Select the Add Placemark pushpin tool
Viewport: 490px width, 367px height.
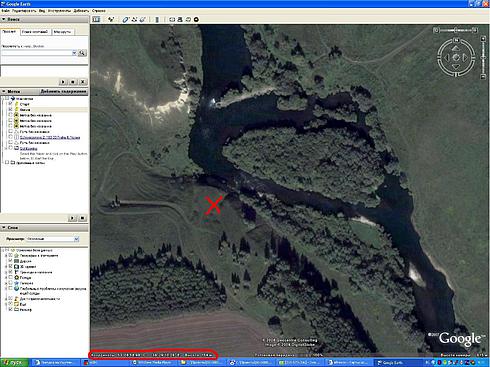click(x=110, y=19)
